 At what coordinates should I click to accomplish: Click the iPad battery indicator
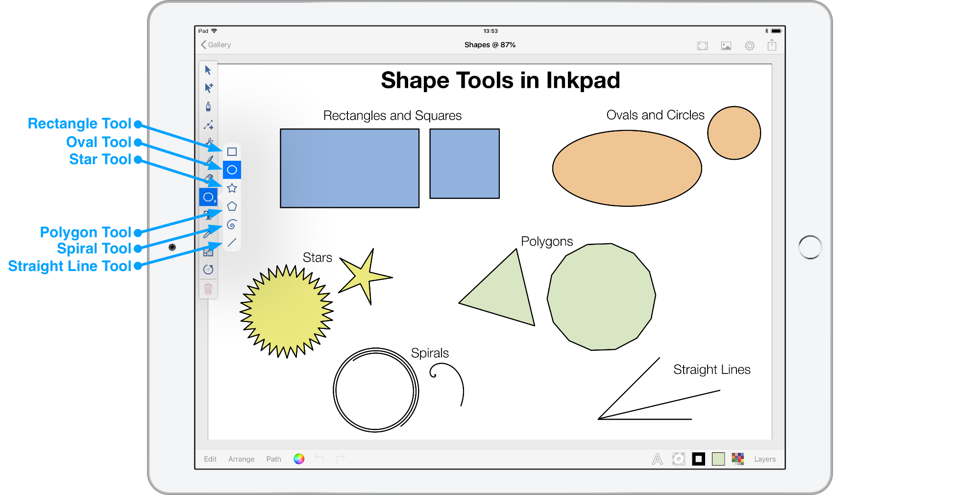click(777, 31)
